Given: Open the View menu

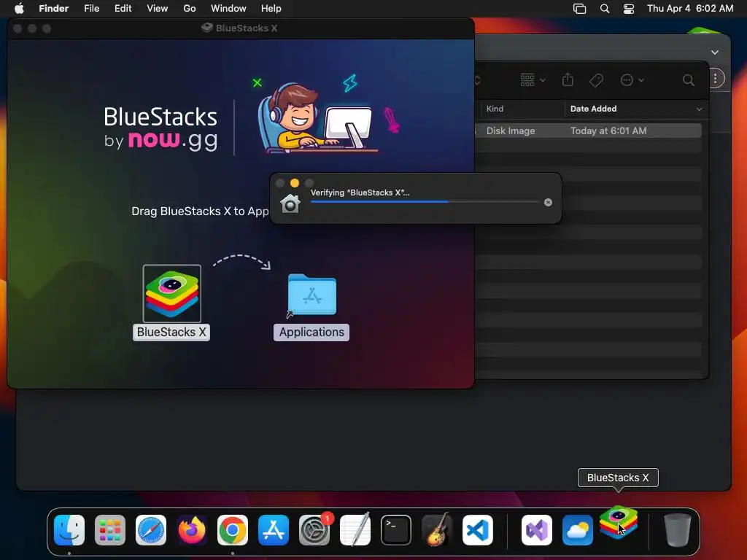Looking at the screenshot, I should pos(158,9).
